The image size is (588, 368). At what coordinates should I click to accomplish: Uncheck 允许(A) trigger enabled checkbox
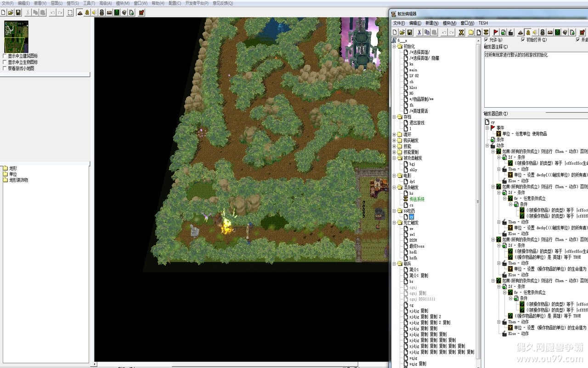(x=487, y=40)
